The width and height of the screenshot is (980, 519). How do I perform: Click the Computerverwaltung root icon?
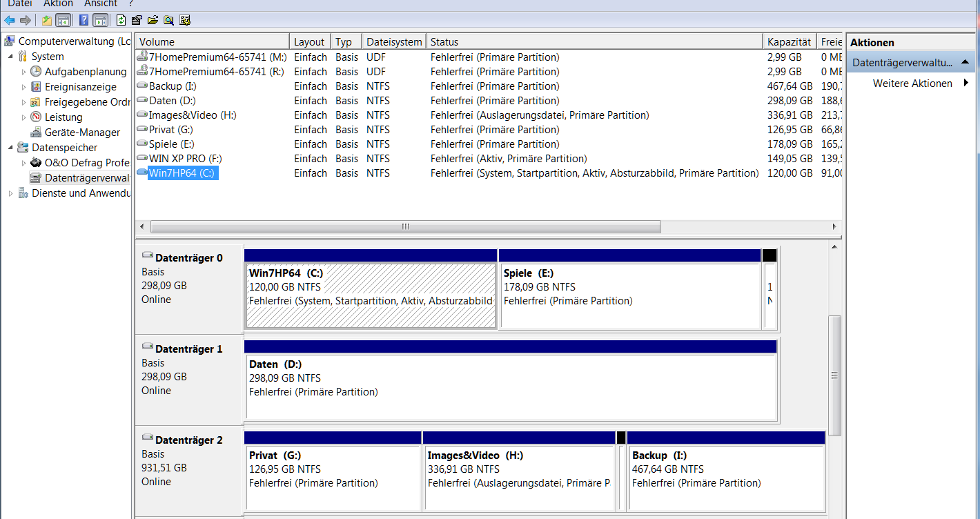10,41
